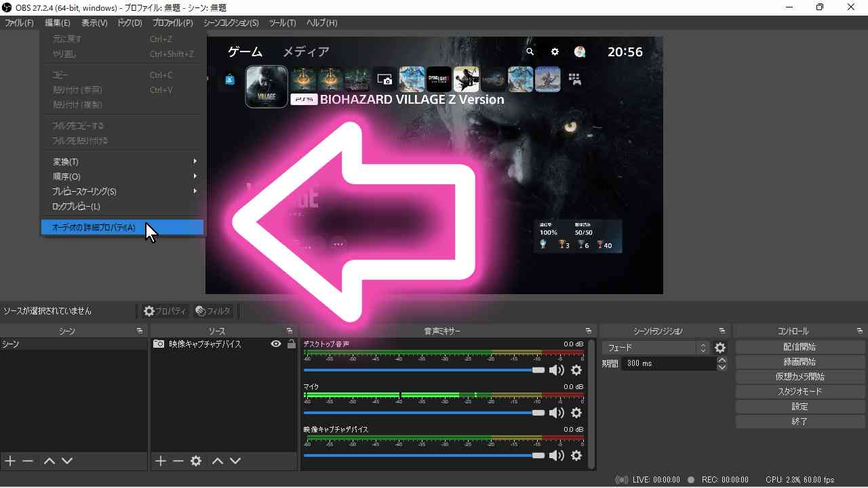Open the transition properties gear beside フェード
Screen dimensions: 868x488
pyautogui.click(x=720, y=348)
